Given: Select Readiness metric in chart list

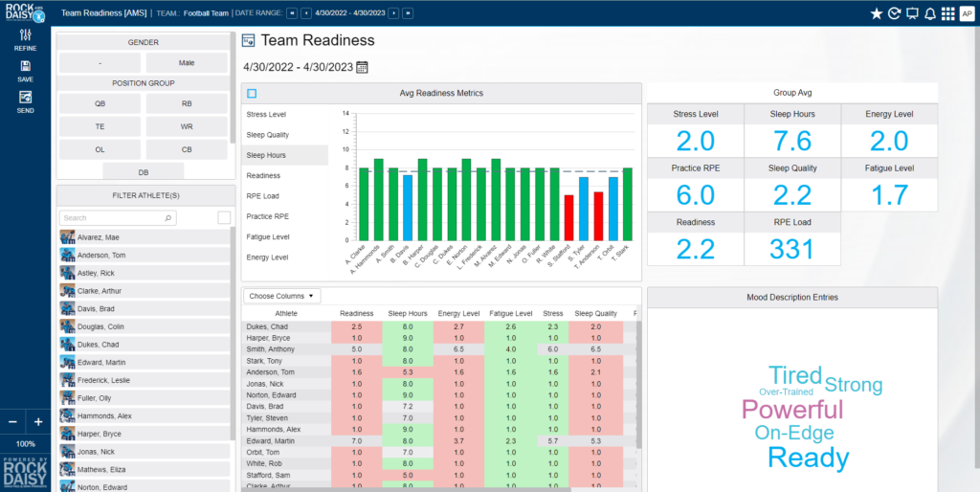Looking at the screenshot, I should pos(284,176).
